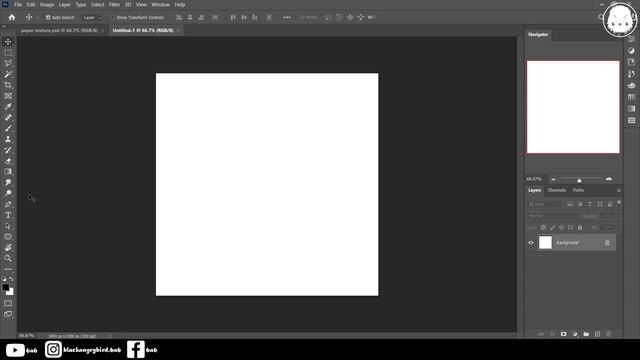Open the File menu
Image resolution: width=640 pixels, height=360 pixels.
tap(18, 5)
